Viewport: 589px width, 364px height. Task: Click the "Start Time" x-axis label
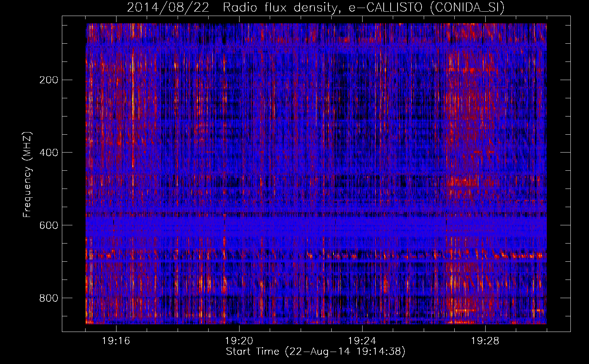click(x=316, y=352)
